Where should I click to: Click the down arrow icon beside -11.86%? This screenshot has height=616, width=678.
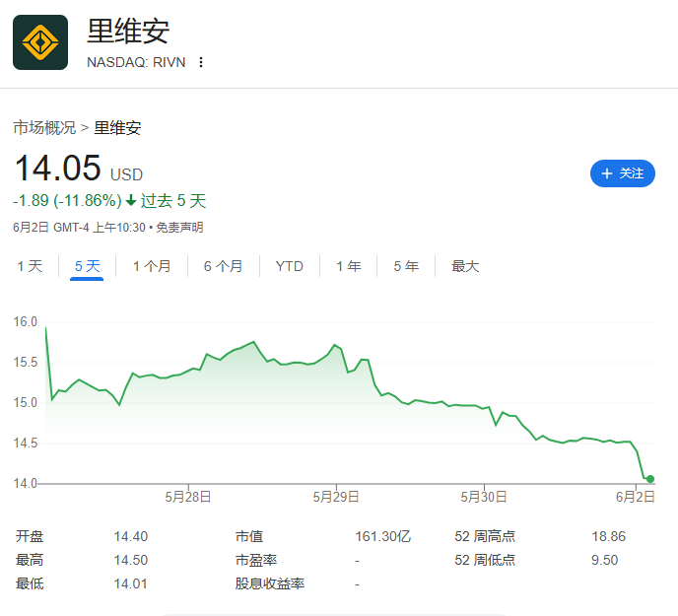pos(131,201)
